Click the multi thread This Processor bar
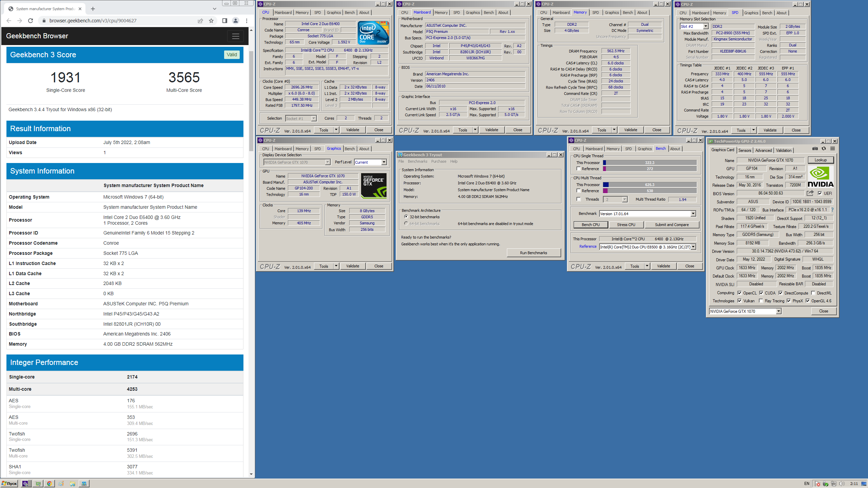The height and width of the screenshot is (488, 868). [x=650, y=185]
